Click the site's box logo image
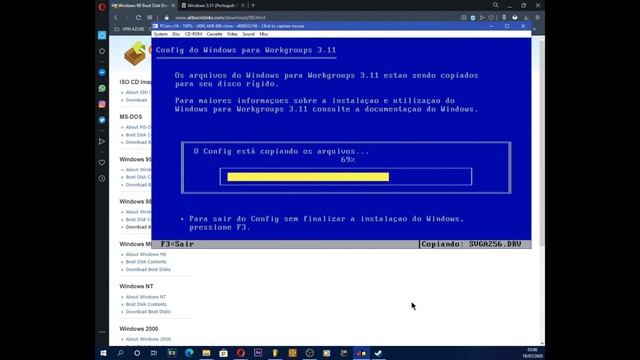 (136, 53)
